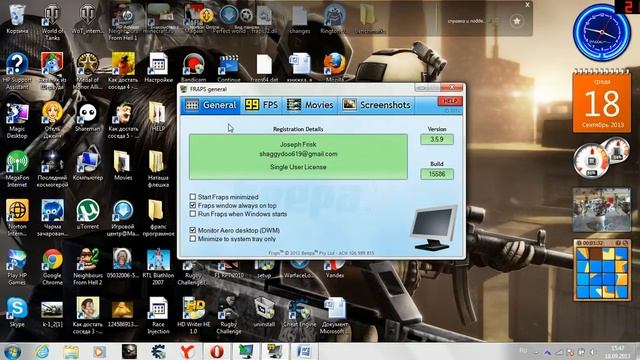Open the Movies tab in Fraps
The image size is (640, 360).
click(x=310, y=105)
